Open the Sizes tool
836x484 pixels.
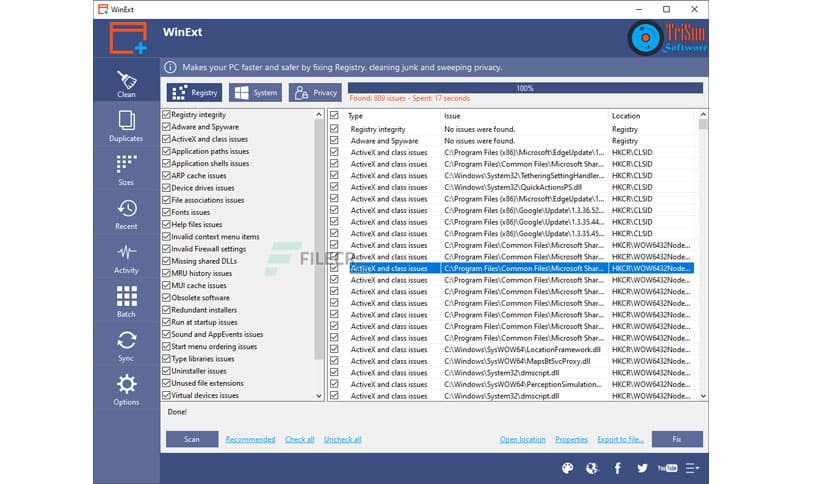pyautogui.click(x=126, y=170)
